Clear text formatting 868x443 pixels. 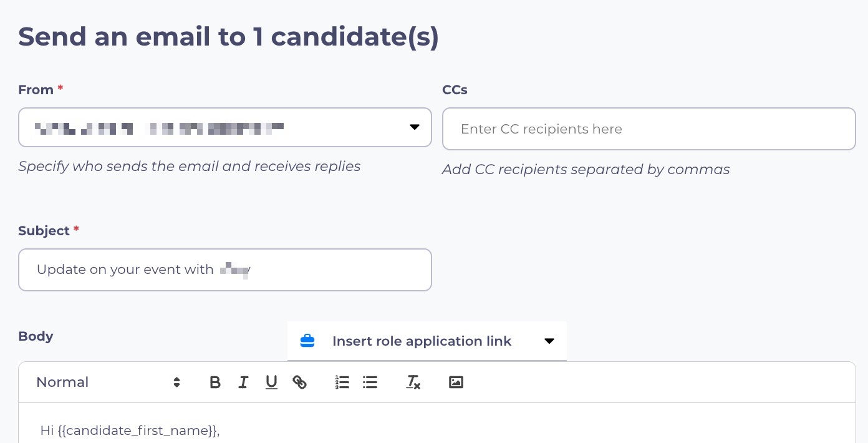pyautogui.click(x=413, y=382)
